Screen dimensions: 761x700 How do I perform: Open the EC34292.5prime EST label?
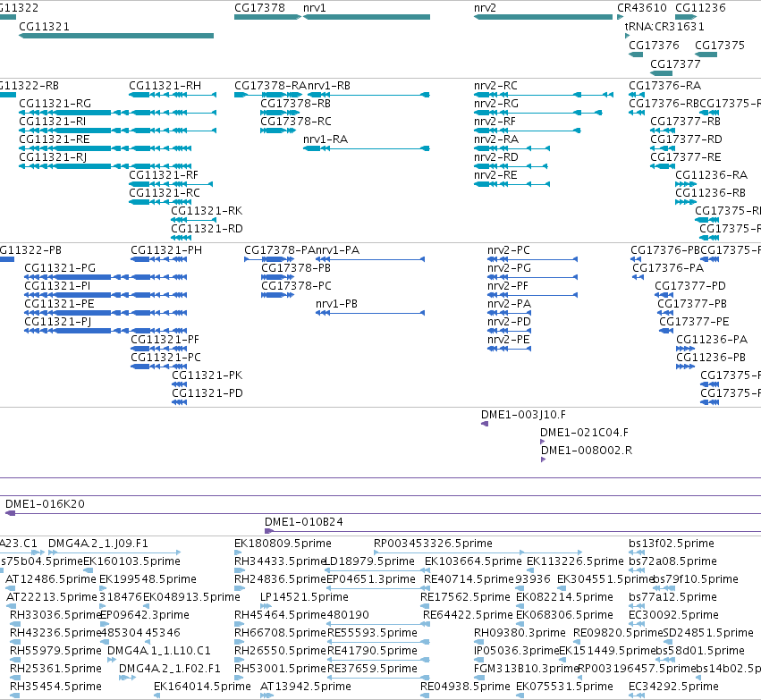pos(673,687)
